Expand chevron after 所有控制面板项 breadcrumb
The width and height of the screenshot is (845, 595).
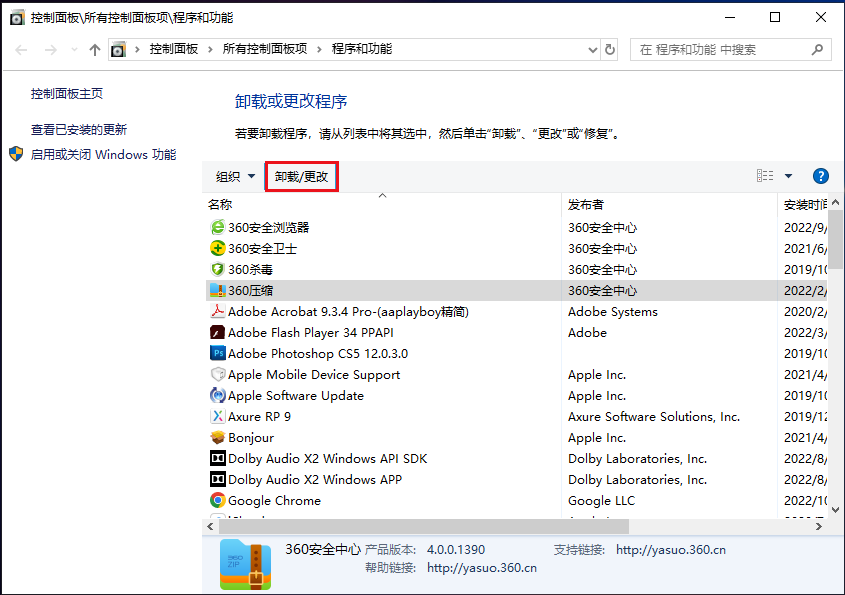319,50
